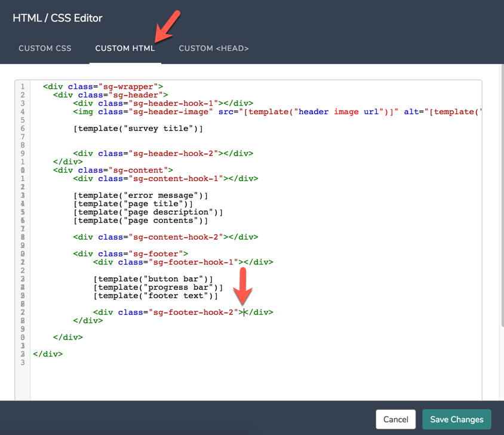The image size is (504, 435).
Task: Select the Custom HTML tab
Action: coord(125,48)
